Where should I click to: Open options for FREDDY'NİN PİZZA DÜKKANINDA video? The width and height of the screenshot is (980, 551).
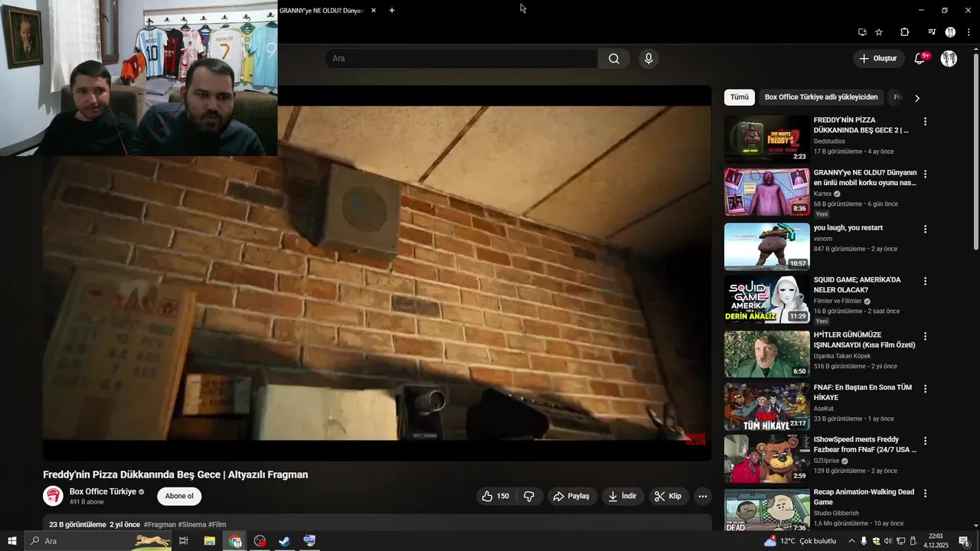925,122
